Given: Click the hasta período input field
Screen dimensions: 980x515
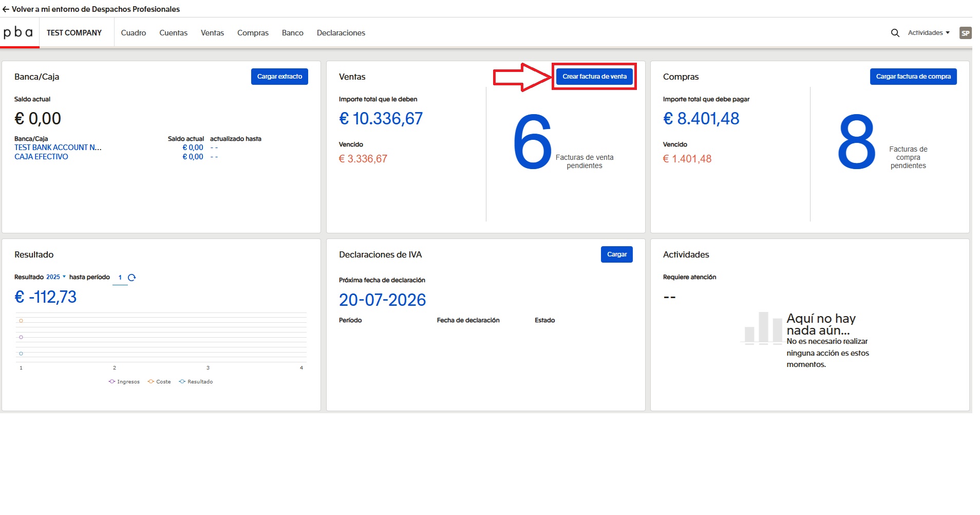Looking at the screenshot, I should tap(120, 278).
